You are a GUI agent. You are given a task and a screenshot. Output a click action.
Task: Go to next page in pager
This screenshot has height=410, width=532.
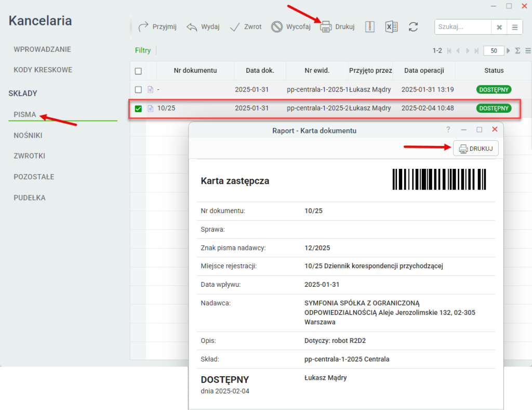point(468,50)
